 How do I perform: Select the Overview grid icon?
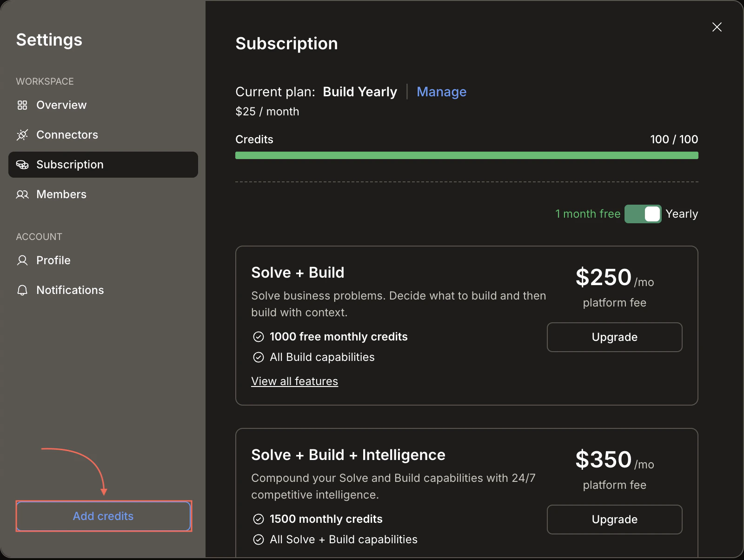[22, 105]
